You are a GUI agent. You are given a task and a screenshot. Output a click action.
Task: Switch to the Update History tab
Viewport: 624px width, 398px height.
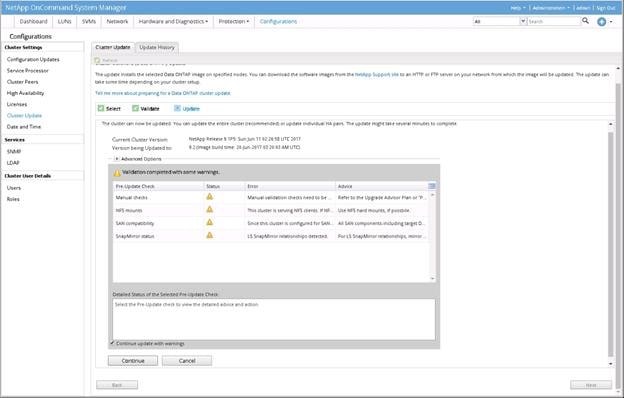[157, 47]
